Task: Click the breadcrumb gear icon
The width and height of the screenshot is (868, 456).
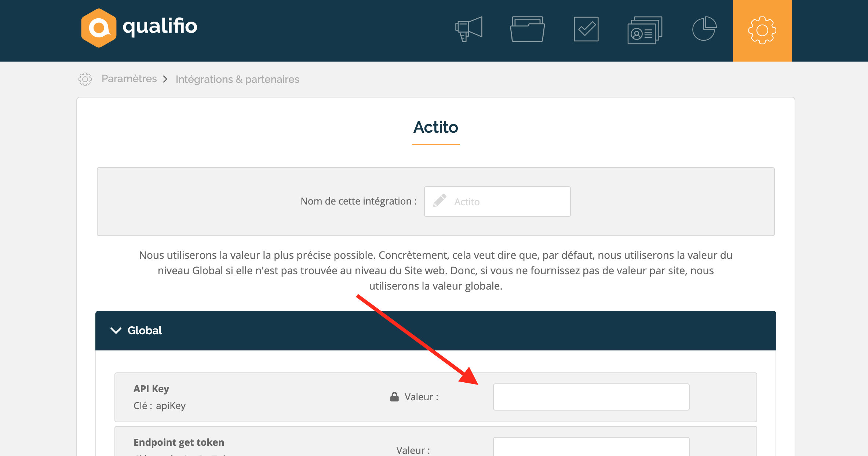Action: [85, 79]
